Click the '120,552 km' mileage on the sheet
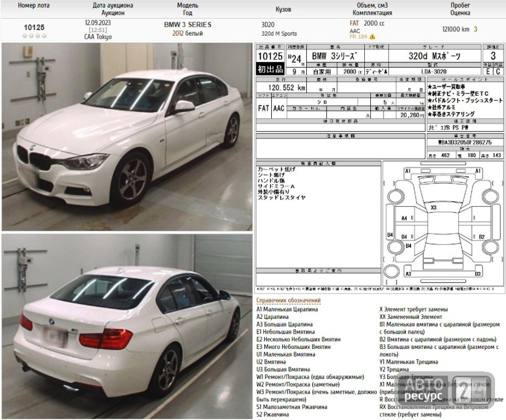Image resolution: width=506 pixels, height=420 pixels. (287, 87)
